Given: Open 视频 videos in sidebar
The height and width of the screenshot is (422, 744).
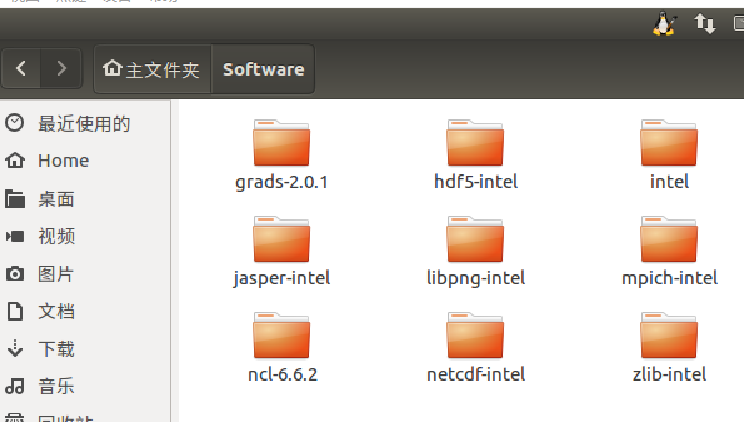Looking at the screenshot, I should [x=56, y=236].
